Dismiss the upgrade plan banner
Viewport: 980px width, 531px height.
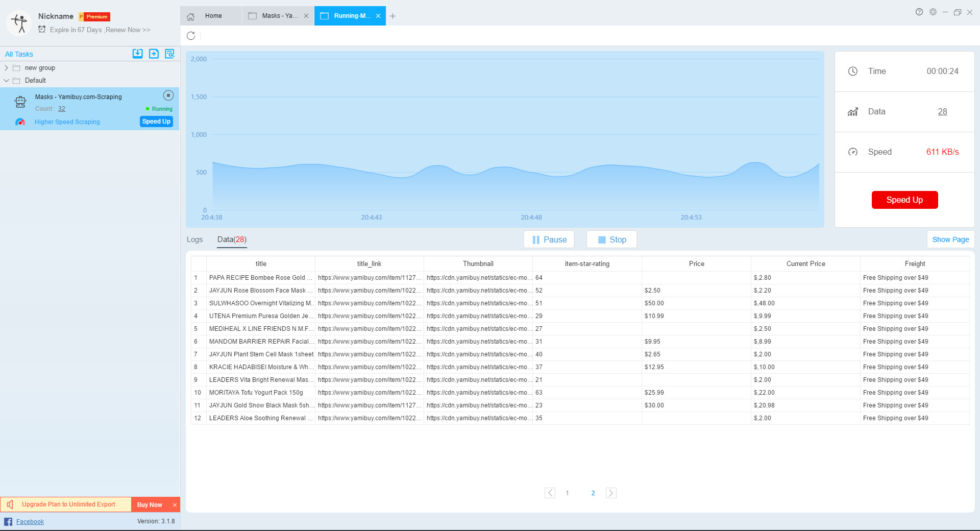click(175, 505)
